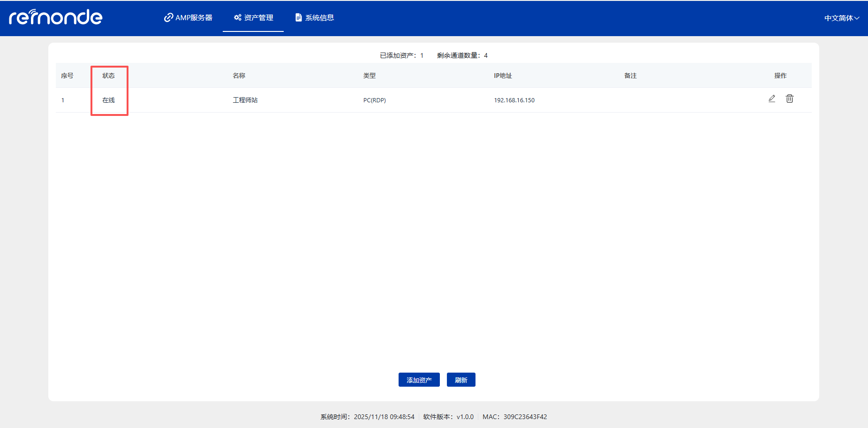
Task: Click the row number 1 link
Action: (63, 100)
